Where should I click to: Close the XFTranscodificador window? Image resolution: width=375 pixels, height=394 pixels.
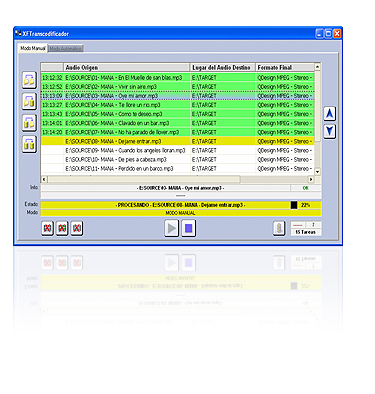(337, 33)
